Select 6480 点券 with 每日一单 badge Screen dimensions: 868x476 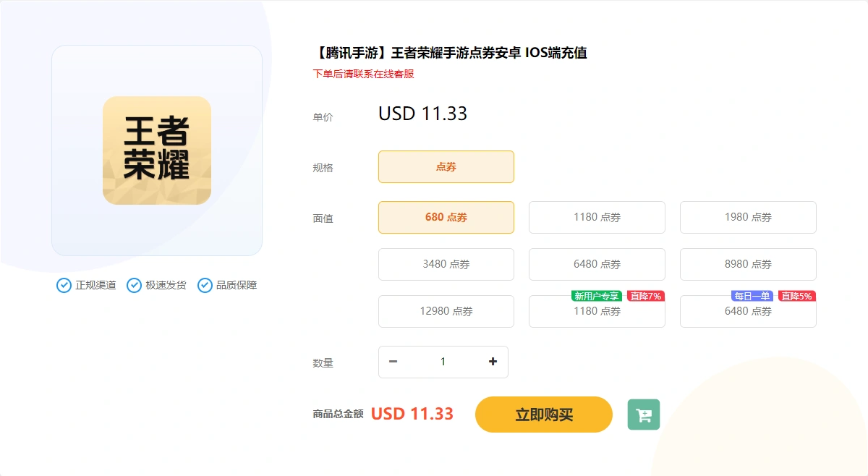click(748, 311)
